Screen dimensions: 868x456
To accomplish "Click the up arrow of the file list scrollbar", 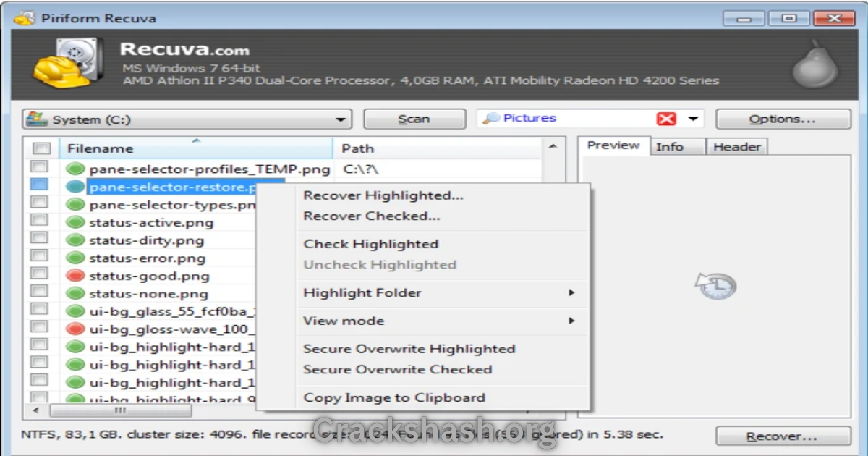I will (x=553, y=147).
